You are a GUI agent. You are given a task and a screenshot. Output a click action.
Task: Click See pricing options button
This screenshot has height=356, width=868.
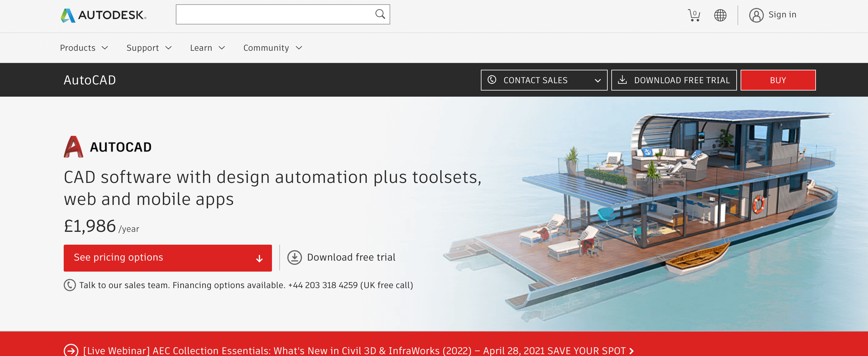click(168, 258)
